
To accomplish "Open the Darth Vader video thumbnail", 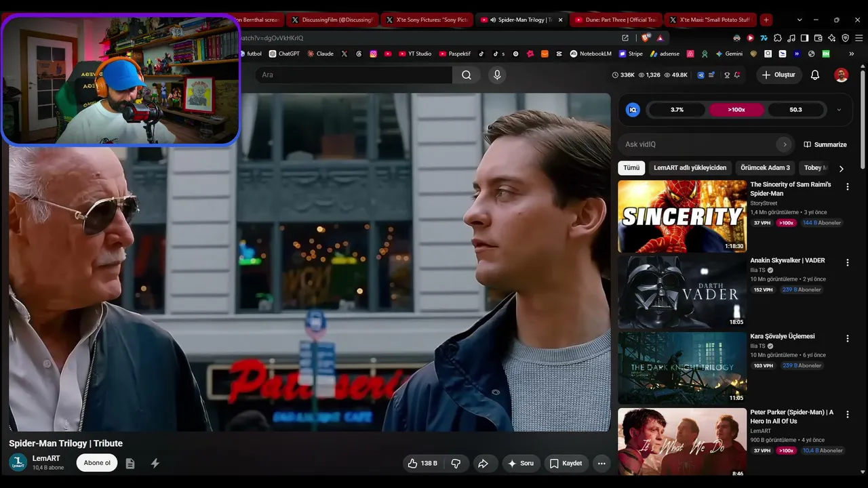I will click(x=682, y=292).
